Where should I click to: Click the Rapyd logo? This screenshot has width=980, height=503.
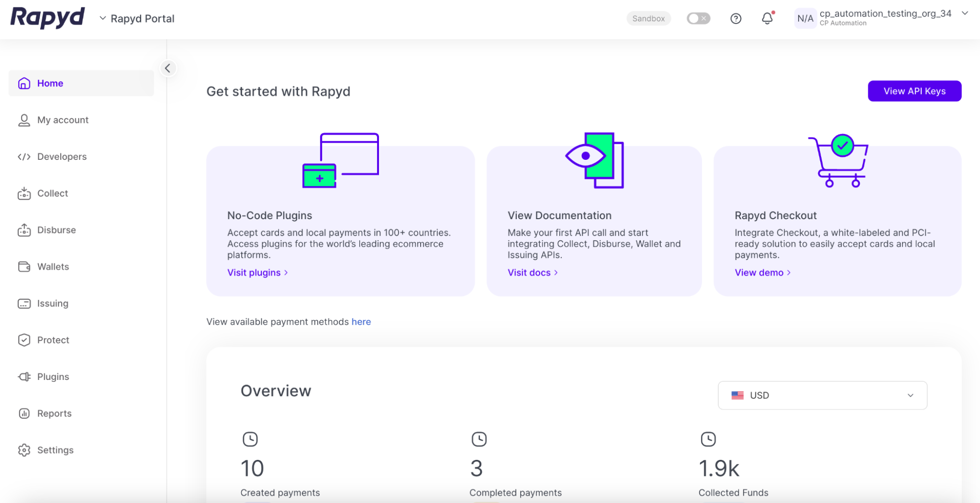pos(48,18)
